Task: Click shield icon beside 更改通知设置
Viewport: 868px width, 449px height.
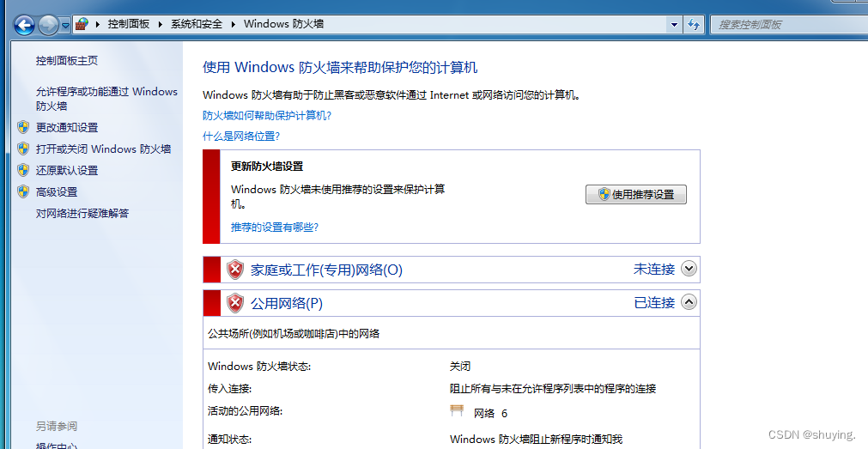Action: 23,127
